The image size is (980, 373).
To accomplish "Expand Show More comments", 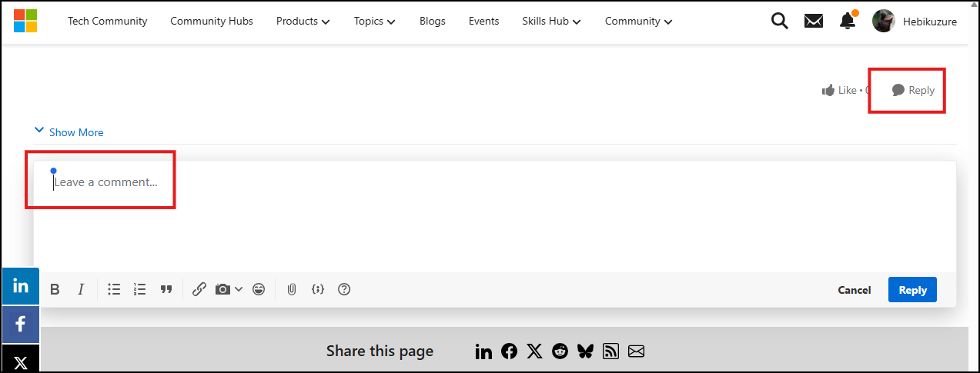I will pyautogui.click(x=69, y=132).
